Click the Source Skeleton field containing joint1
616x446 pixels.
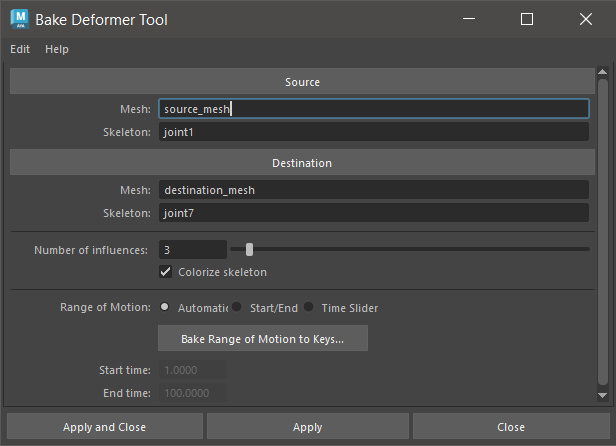pyautogui.click(x=373, y=132)
